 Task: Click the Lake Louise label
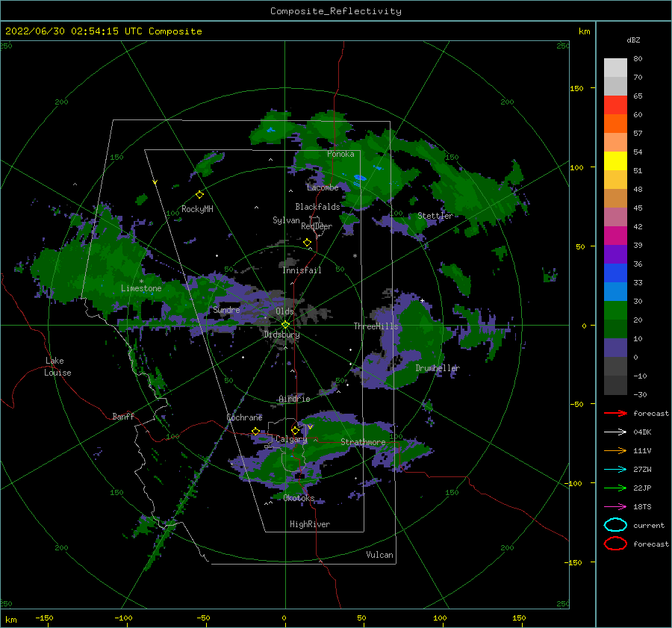(x=57, y=367)
